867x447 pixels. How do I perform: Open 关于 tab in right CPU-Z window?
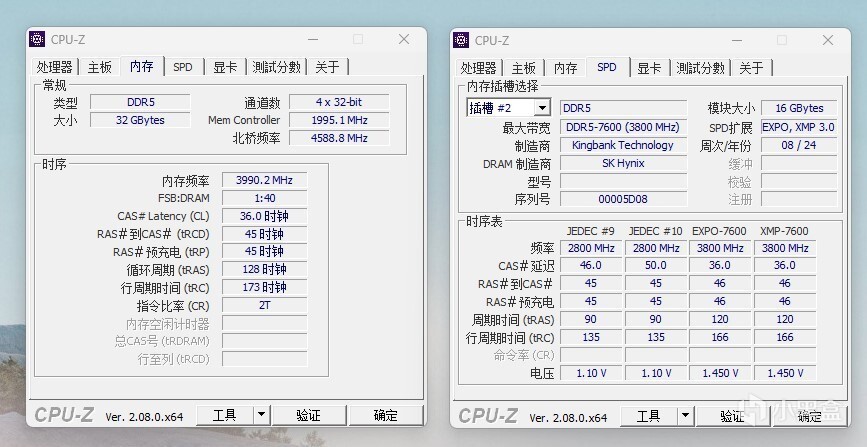pos(751,68)
